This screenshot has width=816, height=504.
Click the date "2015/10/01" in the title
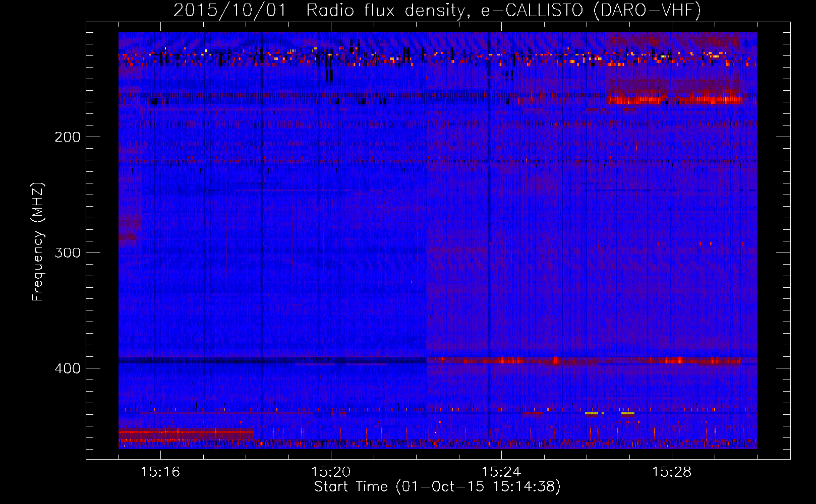(x=229, y=10)
